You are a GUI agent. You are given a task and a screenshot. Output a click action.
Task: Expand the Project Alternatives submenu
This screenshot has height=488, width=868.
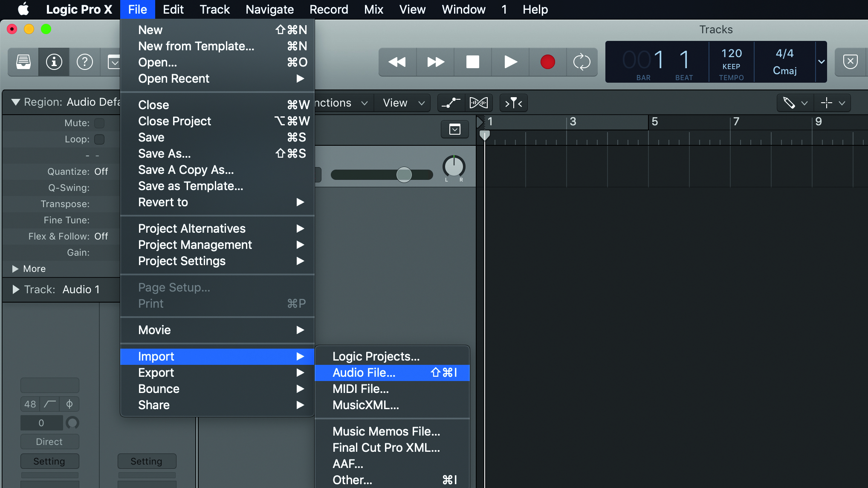tap(217, 229)
